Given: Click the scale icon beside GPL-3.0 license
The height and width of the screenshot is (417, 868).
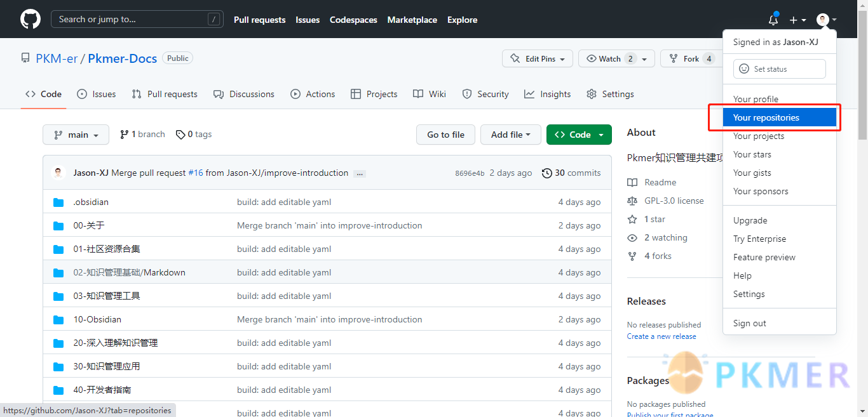Looking at the screenshot, I should point(632,201).
